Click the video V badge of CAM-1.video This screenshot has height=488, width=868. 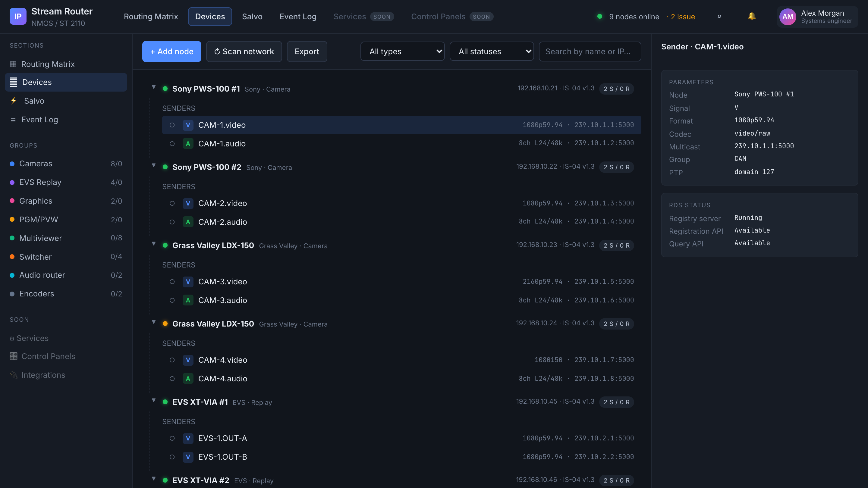click(188, 125)
